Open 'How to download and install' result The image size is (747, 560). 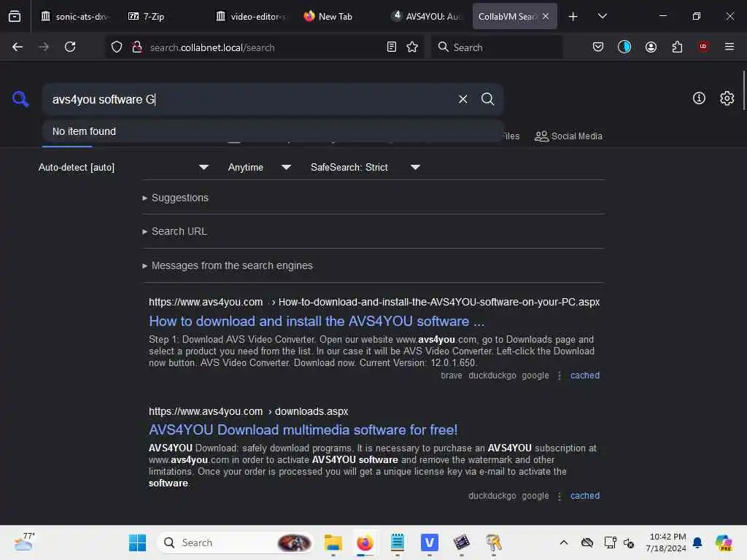coord(317,322)
